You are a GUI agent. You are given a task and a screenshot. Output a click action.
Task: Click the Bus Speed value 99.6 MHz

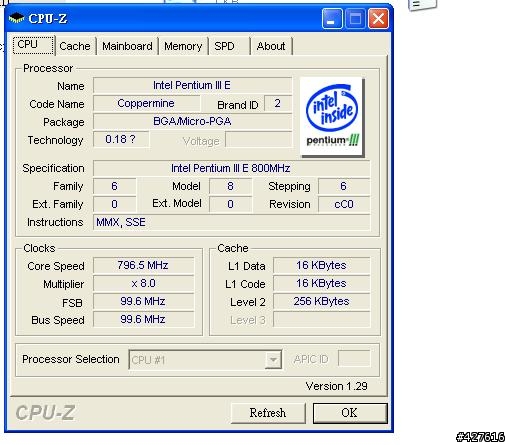pyautogui.click(x=143, y=319)
